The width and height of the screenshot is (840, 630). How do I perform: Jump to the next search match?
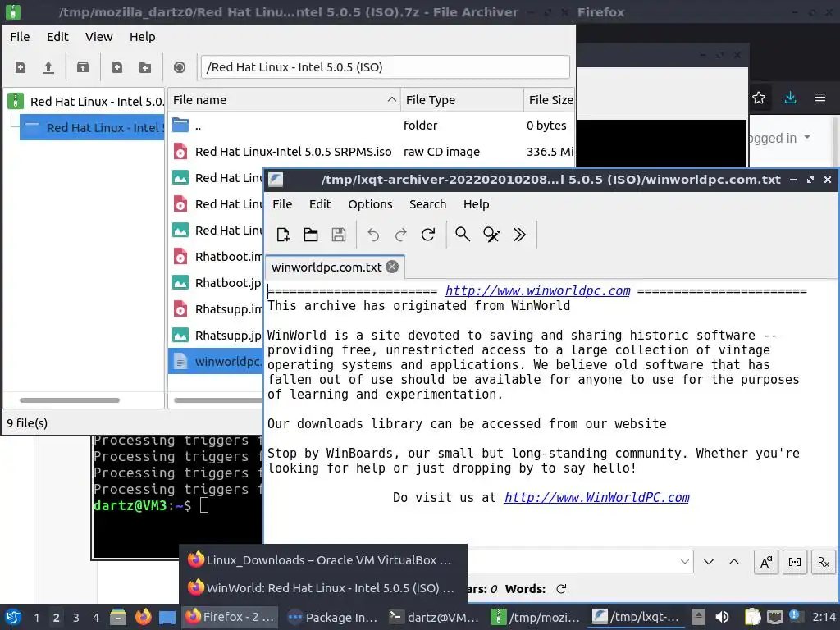(x=708, y=562)
